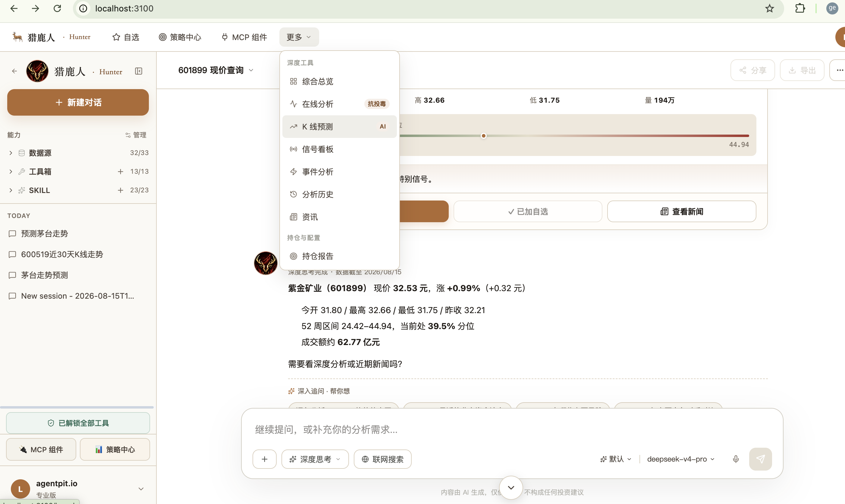Bookmark page with the star icon
This screenshot has width=845, height=504.
tap(770, 8)
